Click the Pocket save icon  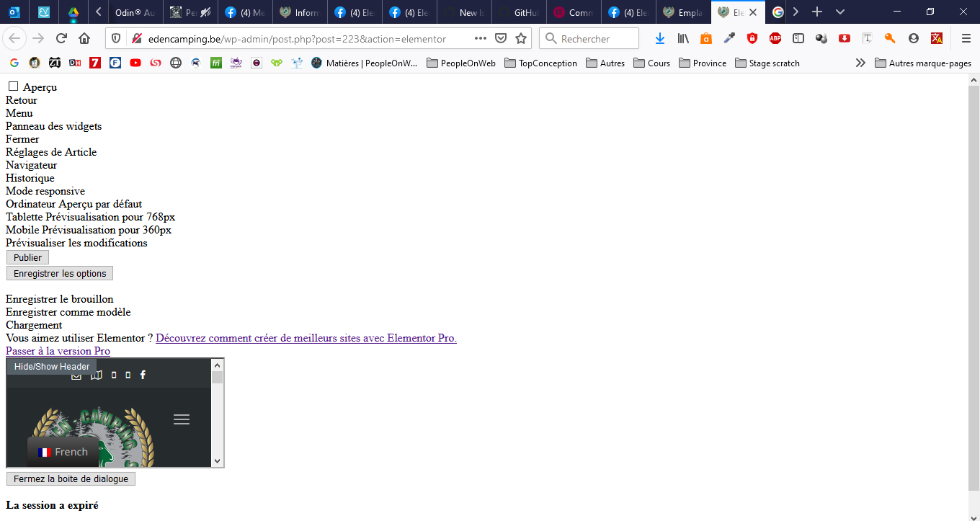pos(501,38)
